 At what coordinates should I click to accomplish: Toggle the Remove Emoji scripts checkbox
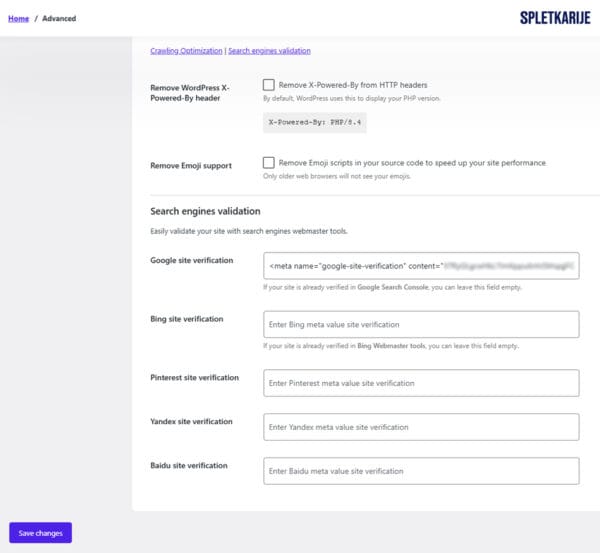(x=269, y=163)
